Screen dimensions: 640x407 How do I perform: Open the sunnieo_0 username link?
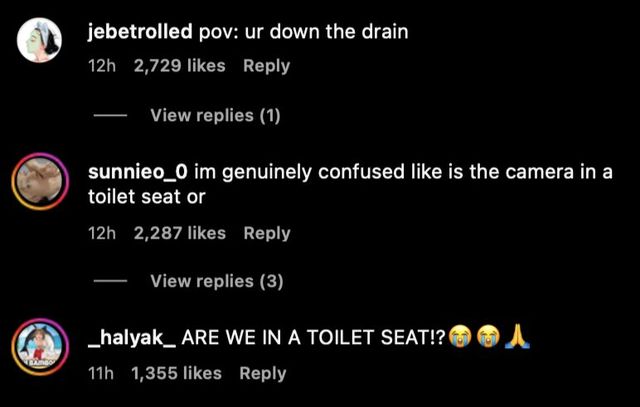138,172
